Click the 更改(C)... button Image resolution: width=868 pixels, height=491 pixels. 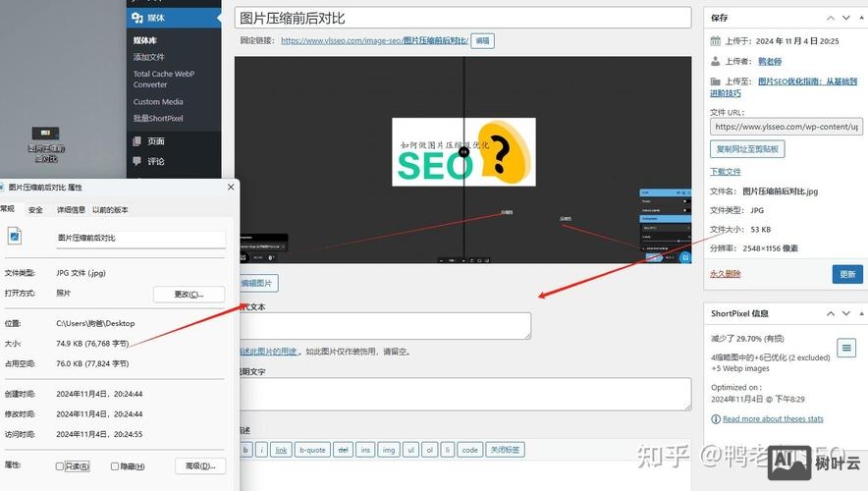pos(189,294)
